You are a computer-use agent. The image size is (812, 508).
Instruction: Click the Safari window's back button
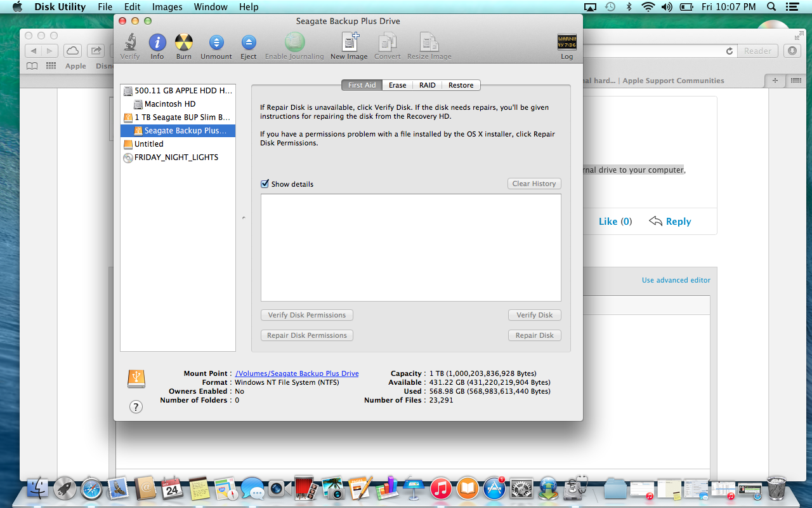click(x=34, y=51)
